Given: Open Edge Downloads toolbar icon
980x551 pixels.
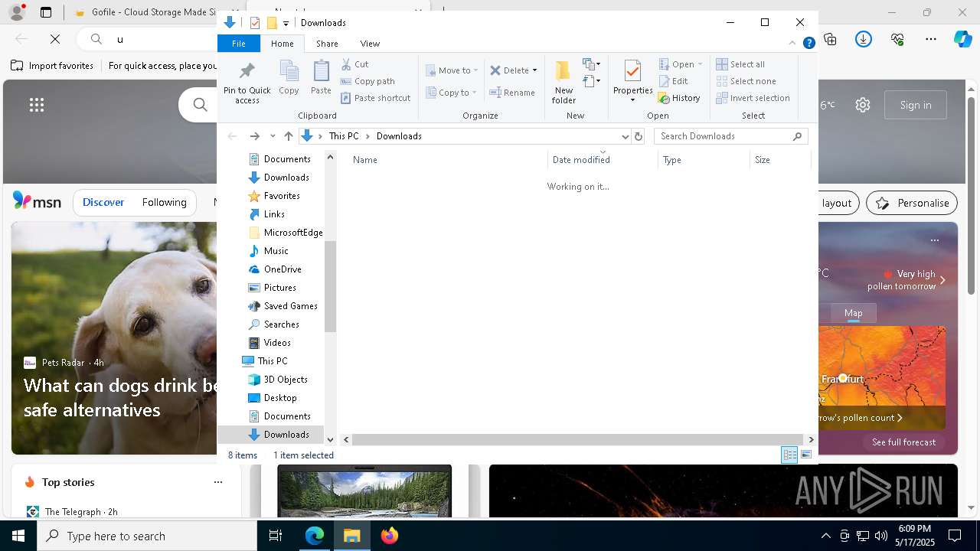Looking at the screenshot, I should pyautogui.click(x=864, y=39).
